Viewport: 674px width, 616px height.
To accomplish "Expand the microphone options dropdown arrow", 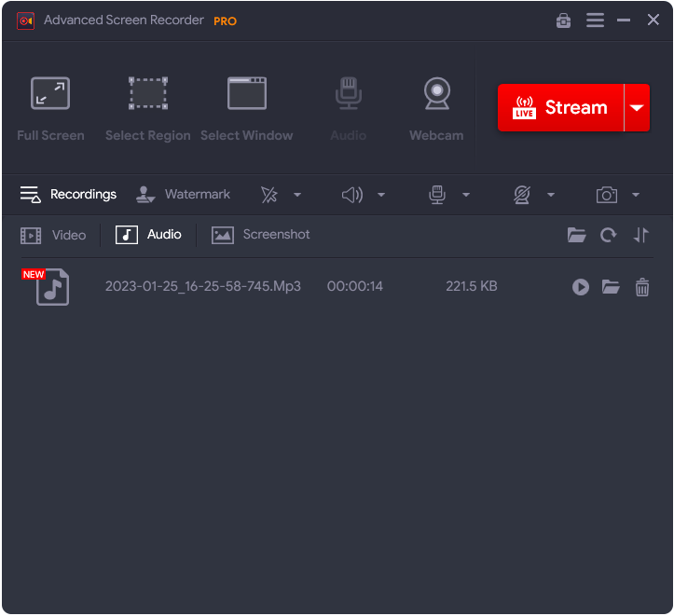I will click(x=466, y=195).
